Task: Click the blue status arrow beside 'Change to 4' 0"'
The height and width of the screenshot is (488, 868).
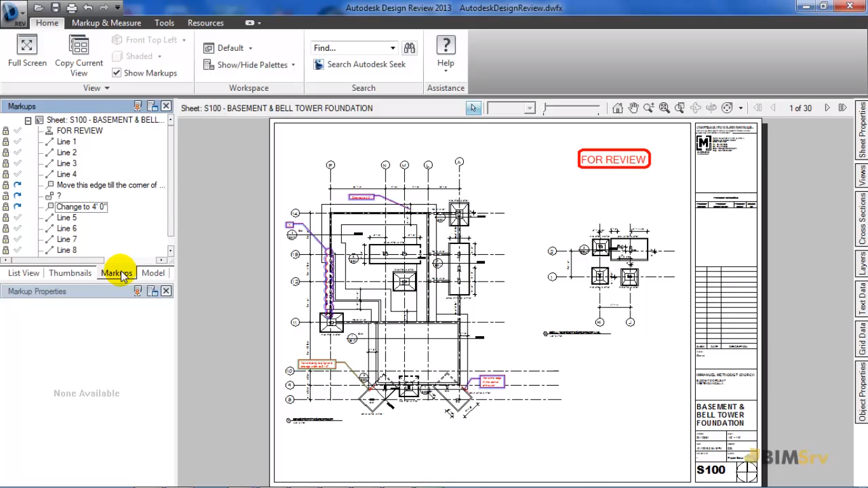Action: tap(18, 207)
